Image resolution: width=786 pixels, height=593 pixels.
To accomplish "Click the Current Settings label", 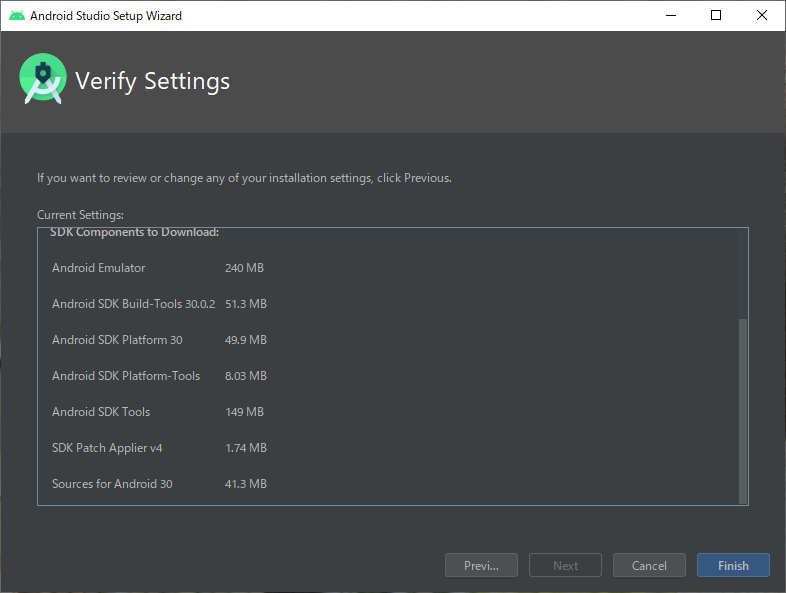I will pos(80,215).
